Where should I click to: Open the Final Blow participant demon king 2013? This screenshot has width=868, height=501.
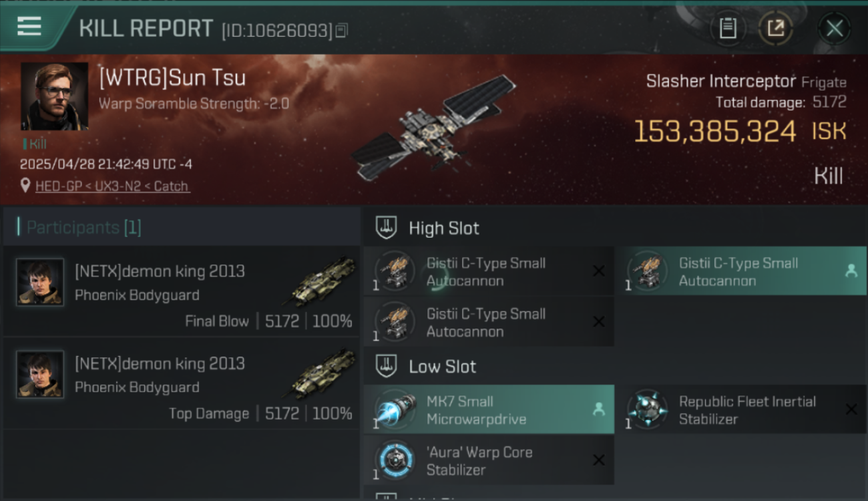coord(181,291)
